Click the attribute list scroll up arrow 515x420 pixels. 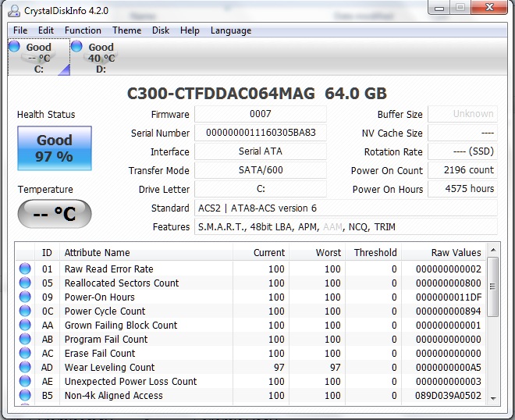point(493,250)
